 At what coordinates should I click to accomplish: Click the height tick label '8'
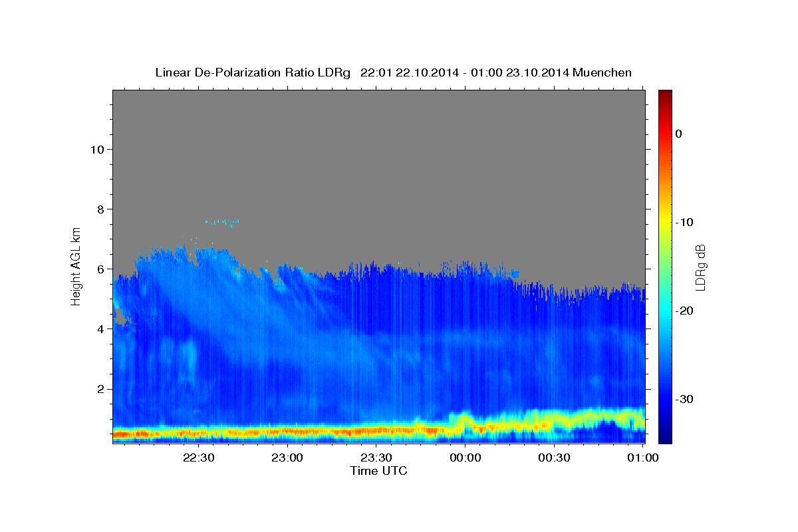pos(100,209)
